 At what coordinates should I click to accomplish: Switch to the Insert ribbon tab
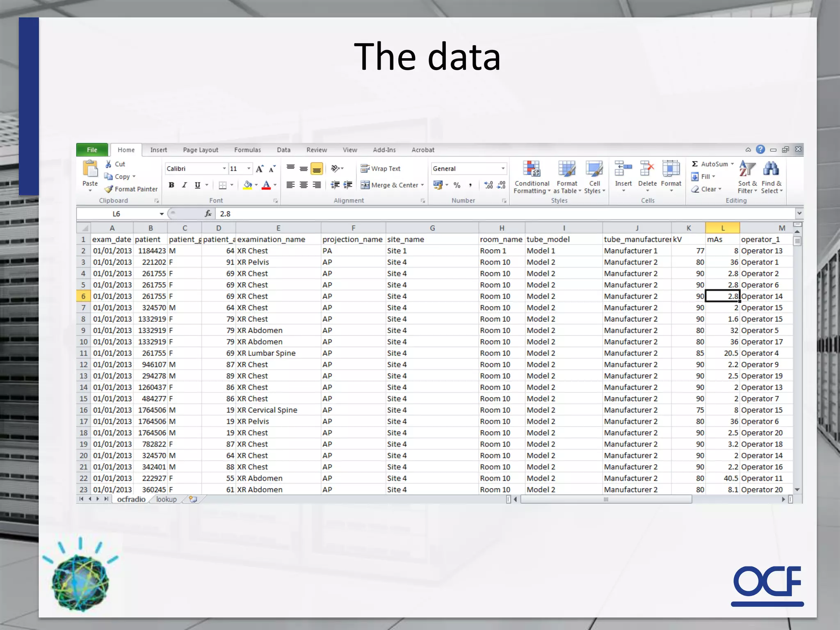tap(159, 150)
